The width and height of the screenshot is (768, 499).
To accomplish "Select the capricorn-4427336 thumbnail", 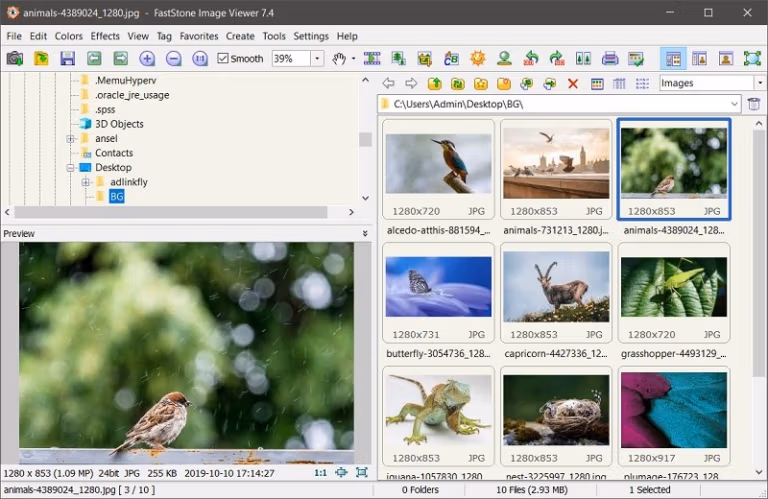I will [556, 293].
